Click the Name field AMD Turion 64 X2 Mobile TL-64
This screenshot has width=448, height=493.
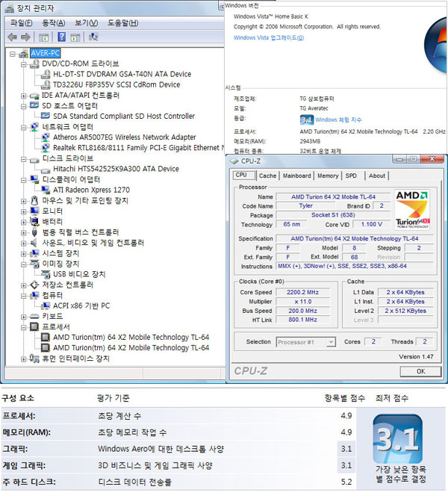(x=333, y=197)
